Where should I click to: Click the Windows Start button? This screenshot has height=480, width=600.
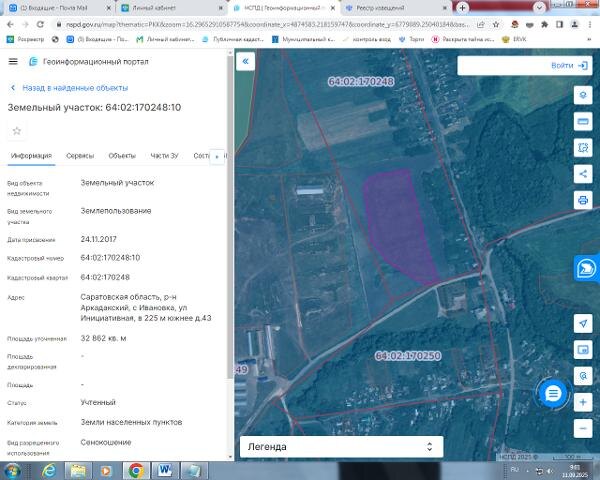point(11,471)
